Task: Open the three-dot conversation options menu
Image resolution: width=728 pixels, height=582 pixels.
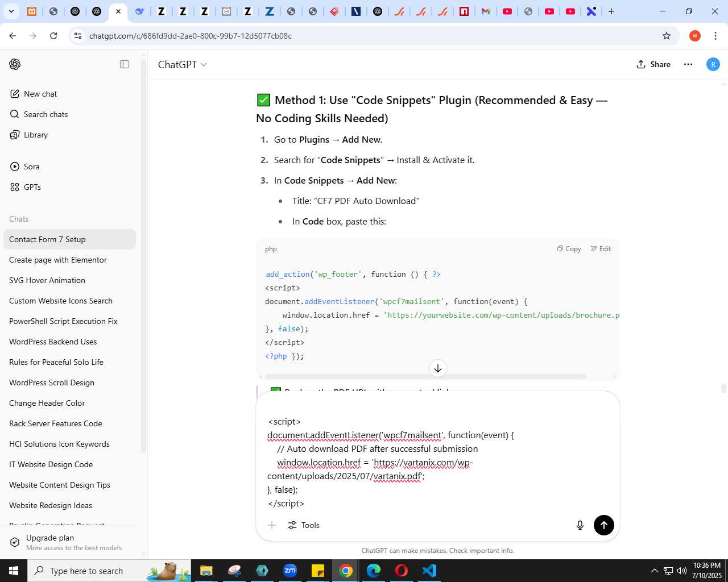Action: (x=688, y=64)
